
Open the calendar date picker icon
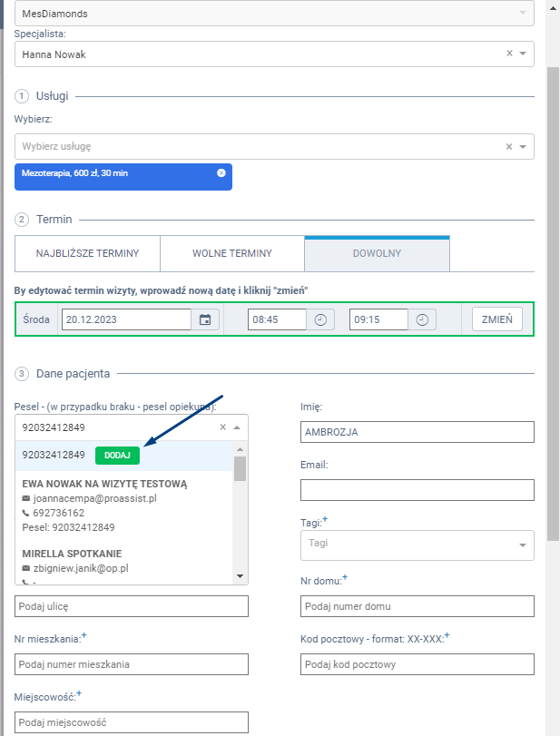coord(205,319)
